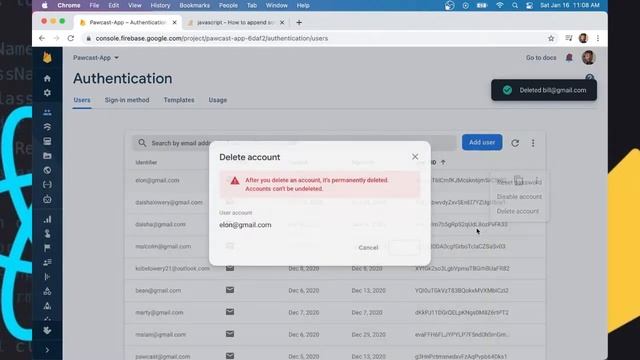Open Firestore database icon in sidebar

47,127
